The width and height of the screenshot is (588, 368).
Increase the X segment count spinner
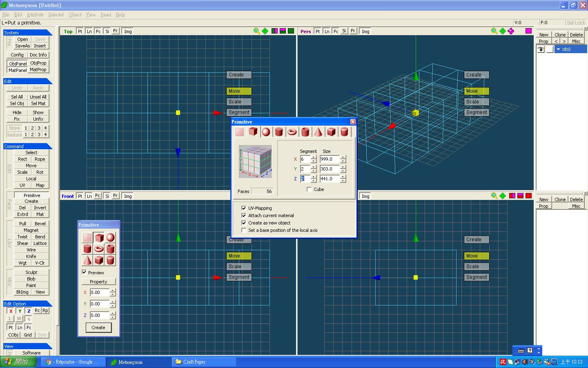coord(314,157)
